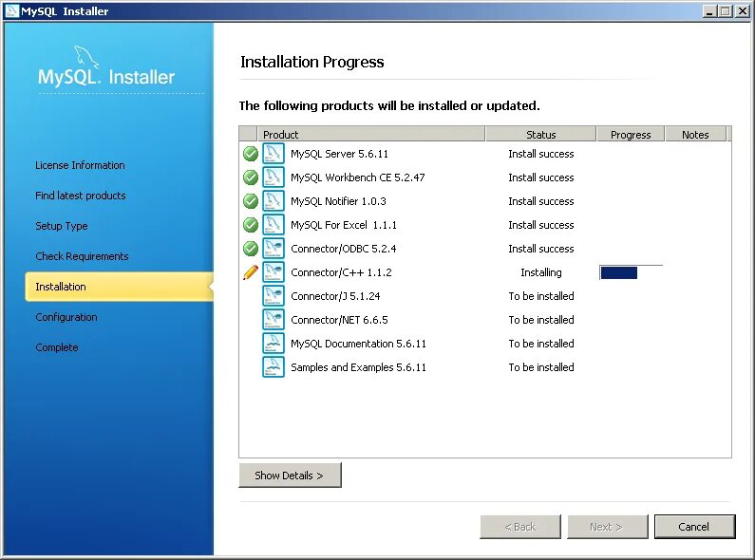The height and width of the screenshot is (560, 755).
Task: Select the Setup Type step
Action: point(62,226)
